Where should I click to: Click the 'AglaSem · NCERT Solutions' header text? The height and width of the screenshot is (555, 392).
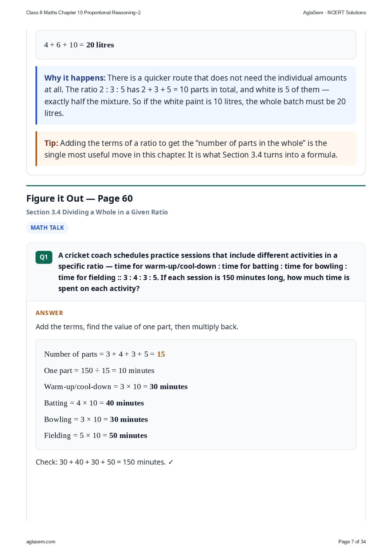point(334,12)
